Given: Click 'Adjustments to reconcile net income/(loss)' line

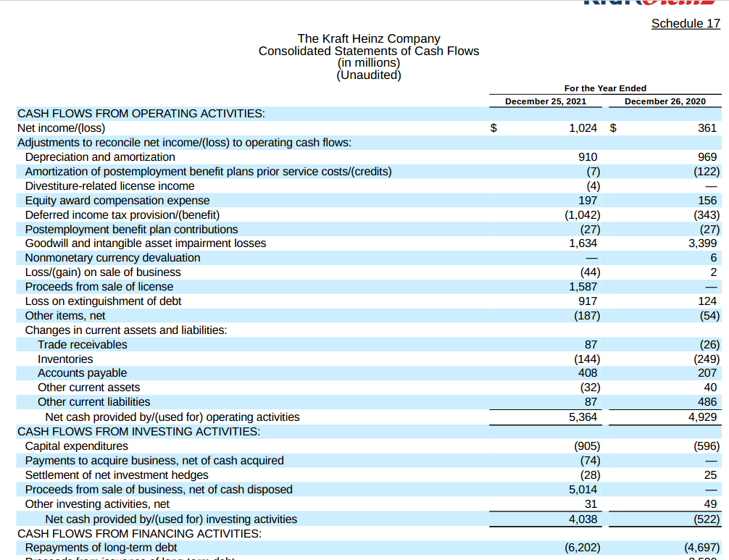Looking at the screenshot, I should pyautogui.click(x=184, y=143).
